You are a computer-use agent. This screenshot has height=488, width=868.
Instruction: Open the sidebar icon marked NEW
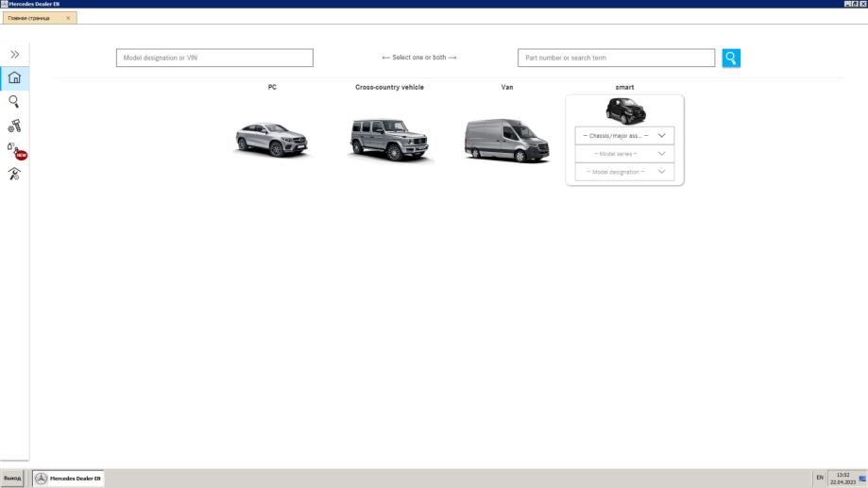click(x=15, y=150)
